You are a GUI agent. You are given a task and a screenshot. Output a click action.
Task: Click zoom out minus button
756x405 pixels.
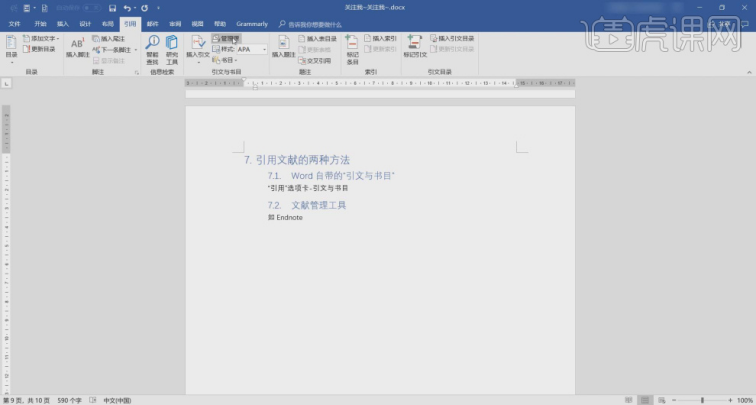674,400
